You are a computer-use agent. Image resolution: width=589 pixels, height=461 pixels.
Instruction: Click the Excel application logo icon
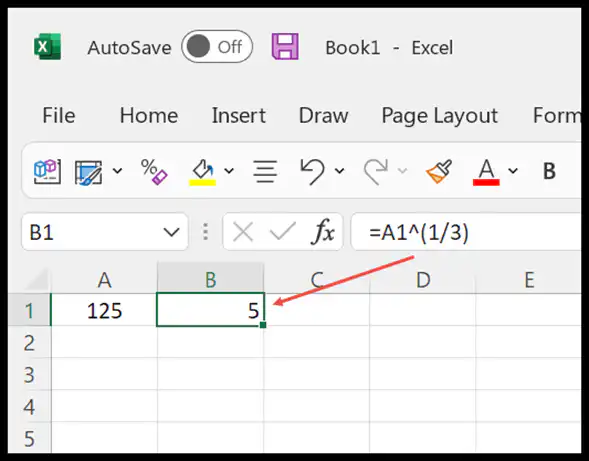[48, 47]
